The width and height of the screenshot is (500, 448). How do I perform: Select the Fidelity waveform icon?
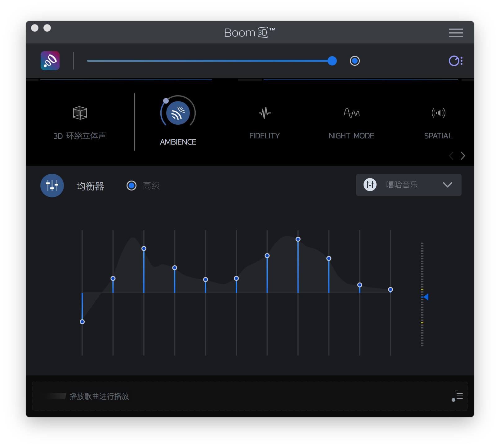click(265, 113)
